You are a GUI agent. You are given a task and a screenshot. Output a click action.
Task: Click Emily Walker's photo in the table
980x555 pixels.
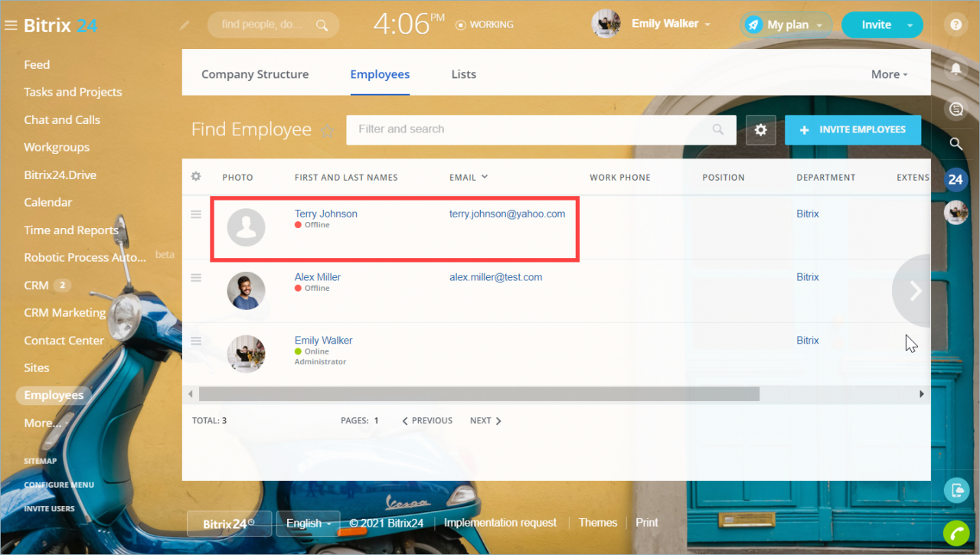click(247, 354)
